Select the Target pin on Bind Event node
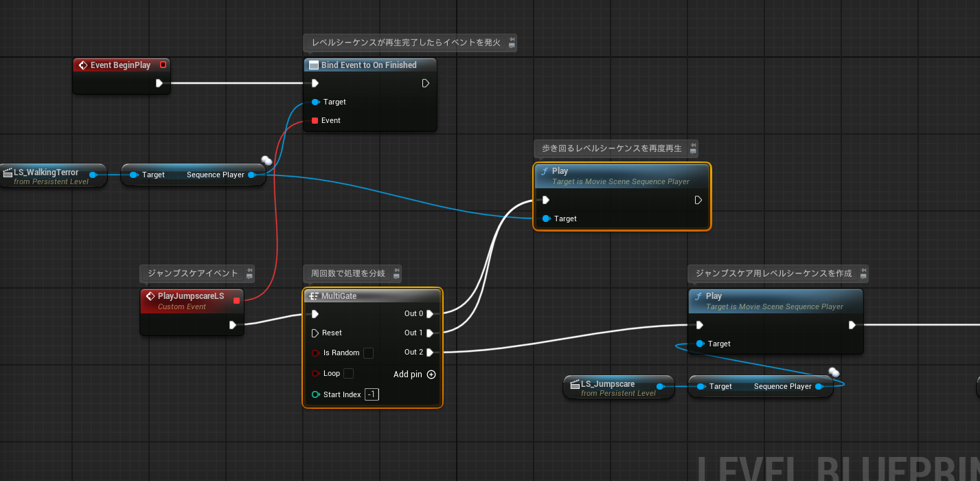 pos(315,102)
